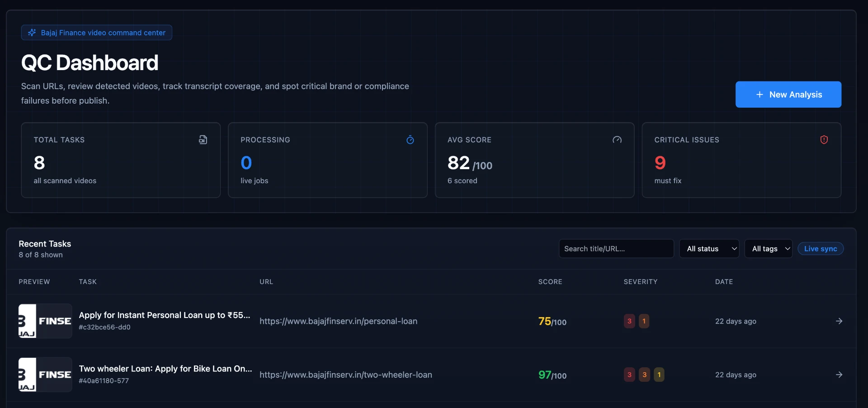Click the two wheeler loan preview thumbnail
Image resolution: width=868 pixels, height=408 pixels.
[x=45, y=375]
